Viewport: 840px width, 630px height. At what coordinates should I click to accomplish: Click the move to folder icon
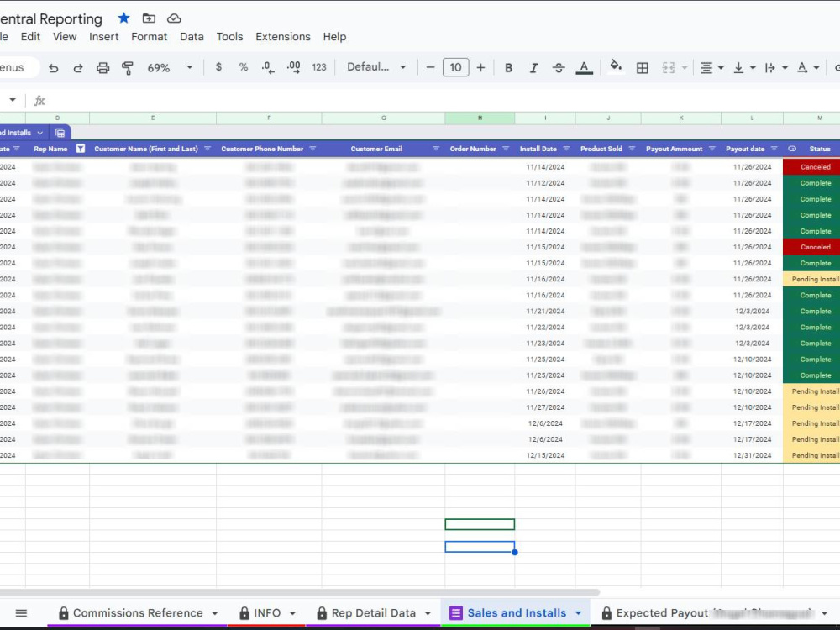(149, 18)
